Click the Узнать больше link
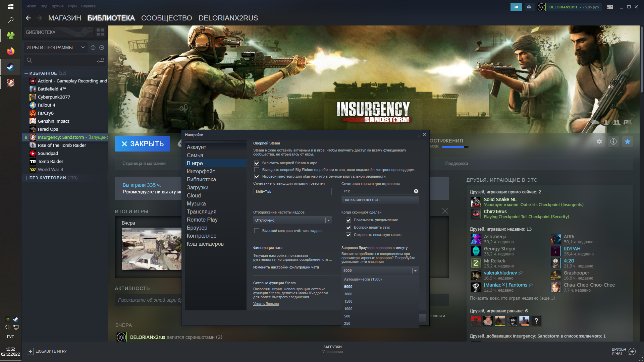Screen dimensions: 644x362 [x=266, y=304]
